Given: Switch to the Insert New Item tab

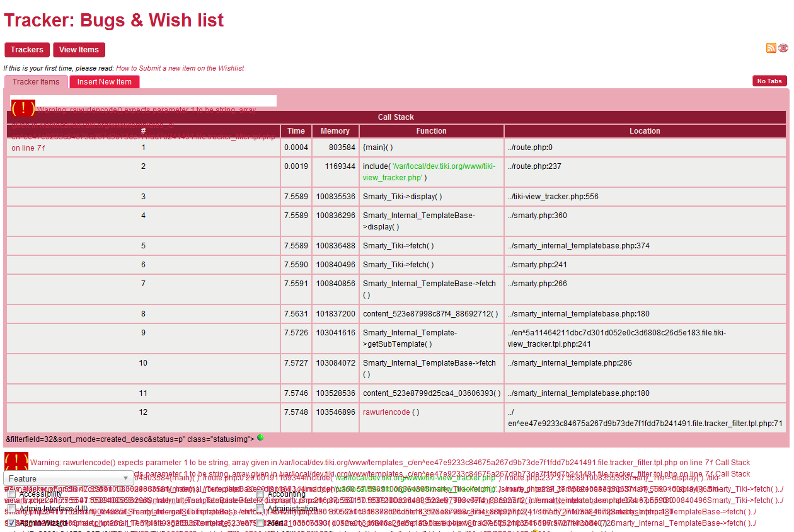Looking at the screenshot, I should [x=105, y=82].
